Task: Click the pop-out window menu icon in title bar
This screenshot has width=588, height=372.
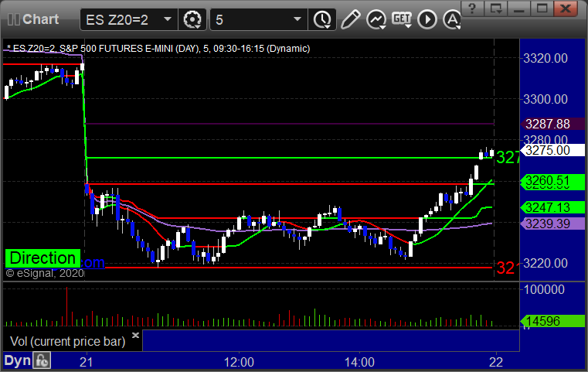Action: click(496, 9)
